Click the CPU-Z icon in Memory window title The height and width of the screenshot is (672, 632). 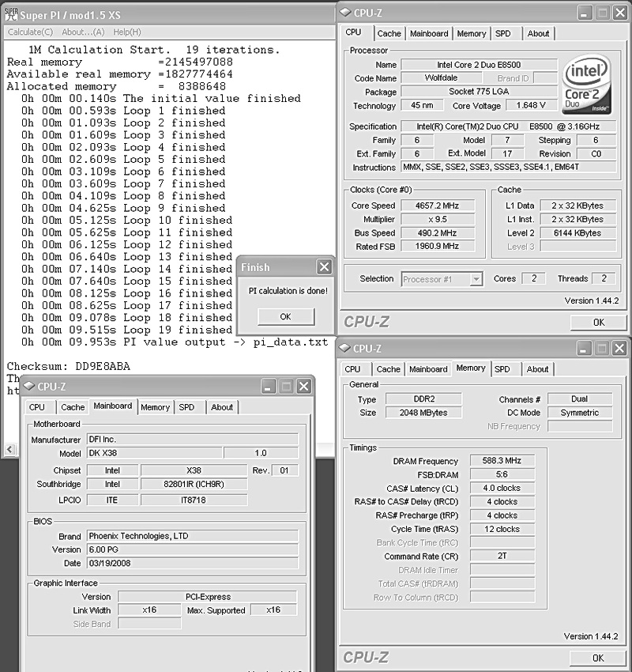click(344, 348)
